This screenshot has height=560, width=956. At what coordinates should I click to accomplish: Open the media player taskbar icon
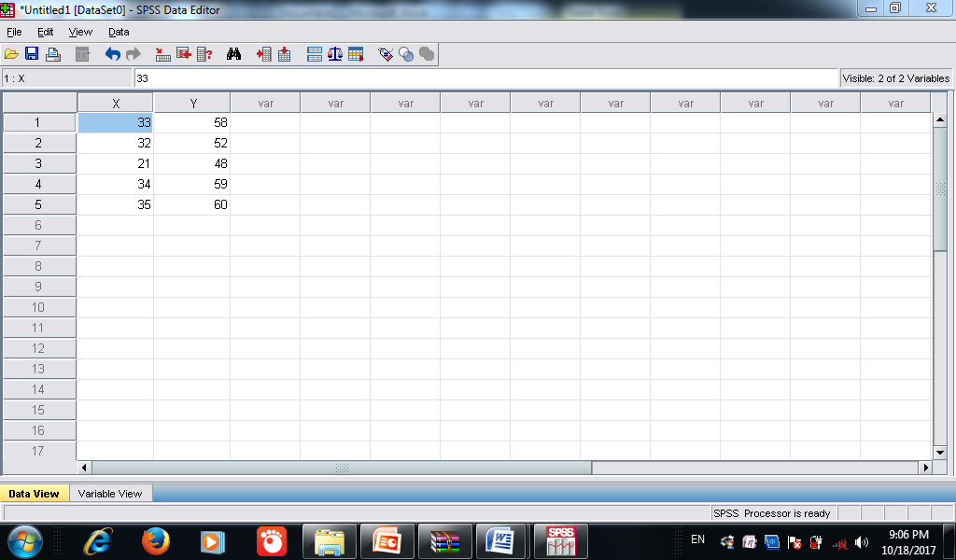tap(213, 541)
